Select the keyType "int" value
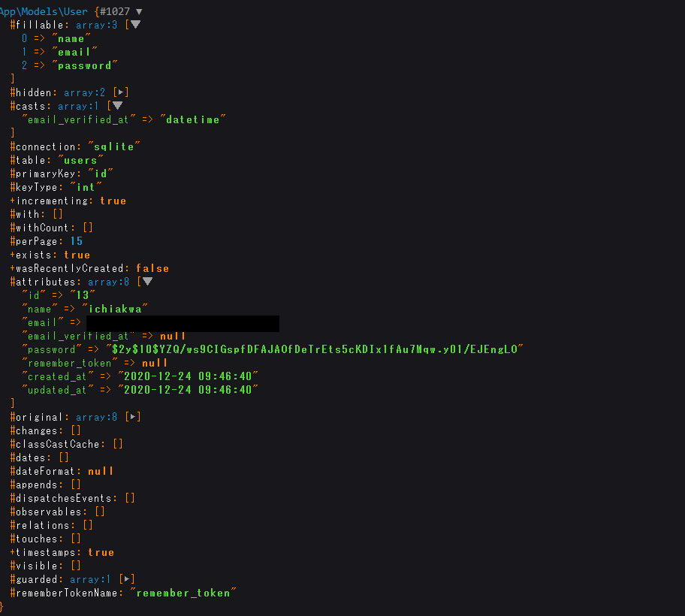Image resolution: width=685 pixels, height=616 pixels. [x=86, y=187]
